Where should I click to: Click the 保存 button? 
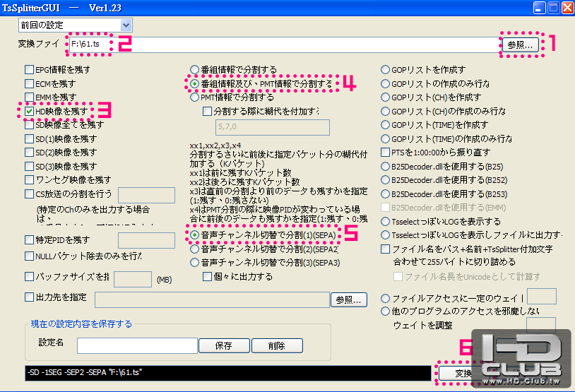click(x=224, y=346)
